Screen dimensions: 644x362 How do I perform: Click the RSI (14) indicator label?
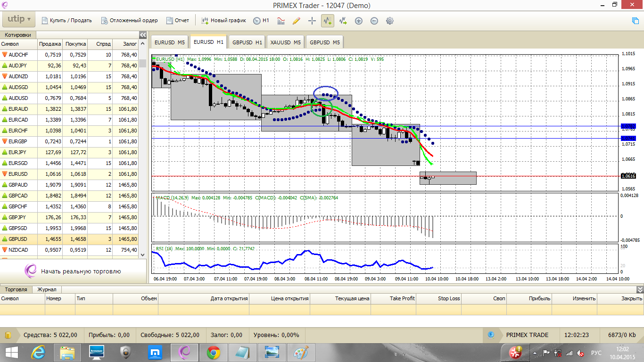coord(164,248)
